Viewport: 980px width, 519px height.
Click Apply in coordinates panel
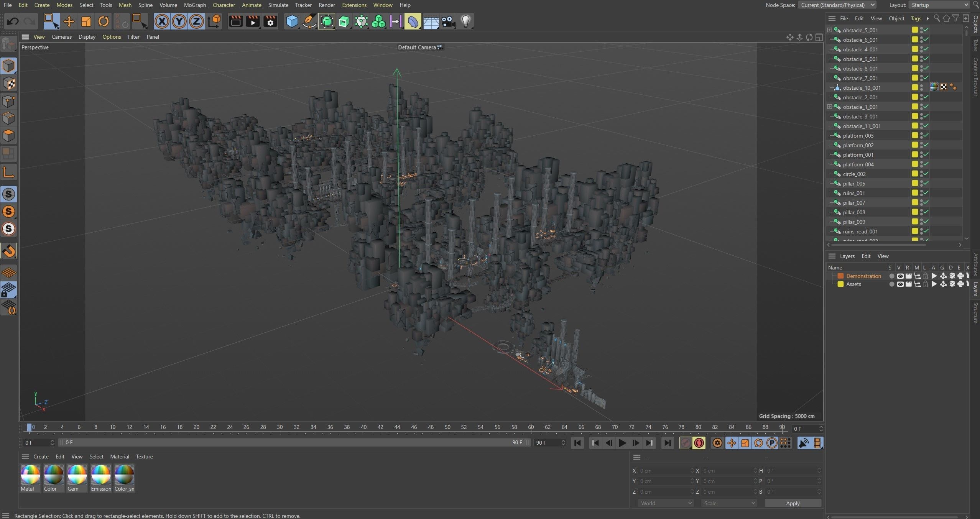tap(793, 503)
